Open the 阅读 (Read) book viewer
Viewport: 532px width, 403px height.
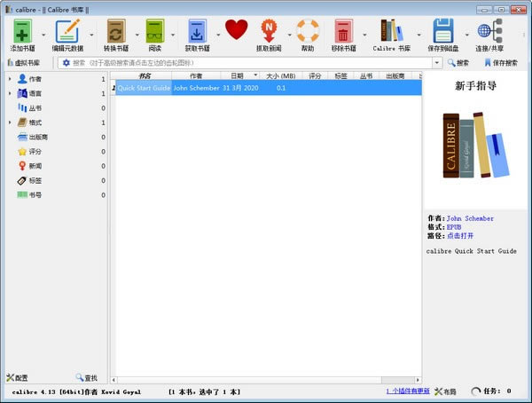click(155, 32)
